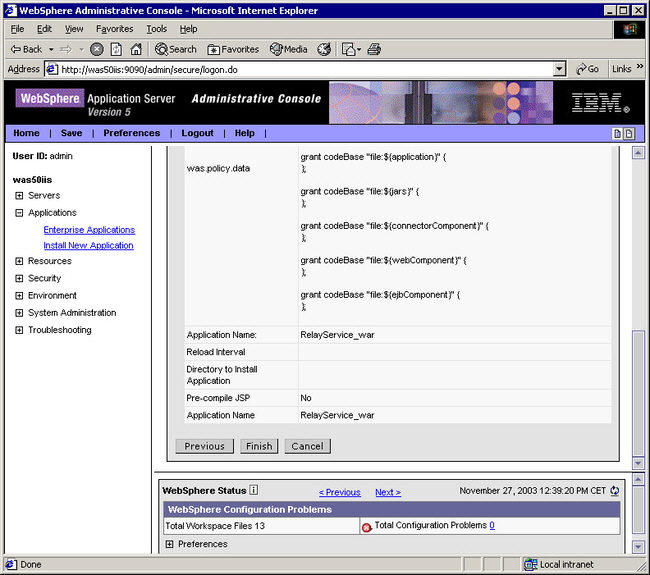The image size is (650, 575).
Task: Open console Preferences link
Action: coord(131,133)
